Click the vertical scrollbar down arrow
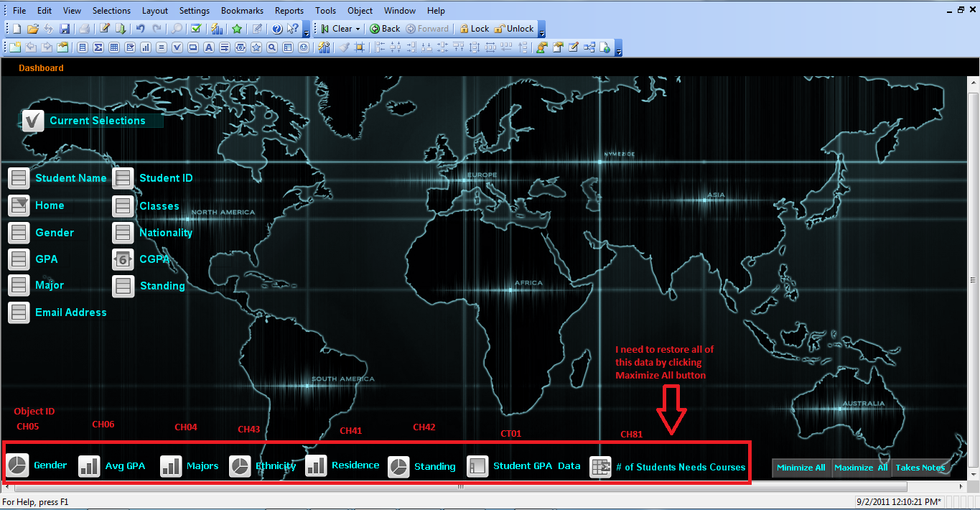The height and width of the screenshot is (510, 980). click(974, 476)
